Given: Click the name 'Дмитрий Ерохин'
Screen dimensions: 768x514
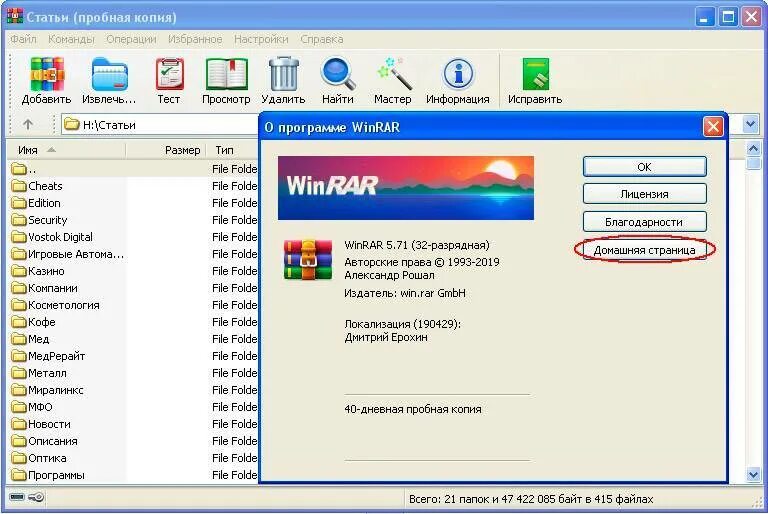Looking at the screenshot, I should click(x=386, y=337).
